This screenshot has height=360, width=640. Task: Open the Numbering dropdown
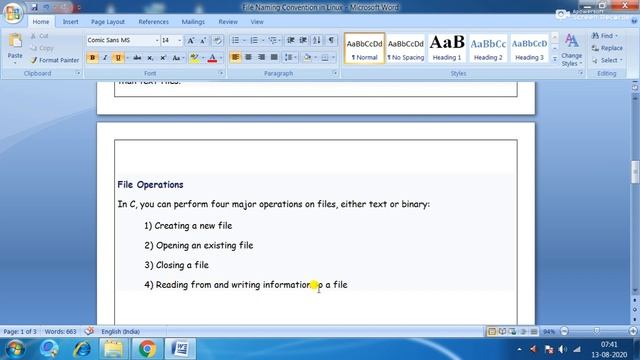[262, 40]
